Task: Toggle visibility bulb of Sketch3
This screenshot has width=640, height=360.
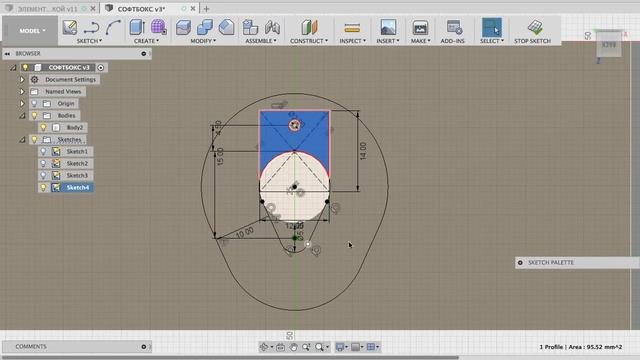Action: [x=43, y=176]
